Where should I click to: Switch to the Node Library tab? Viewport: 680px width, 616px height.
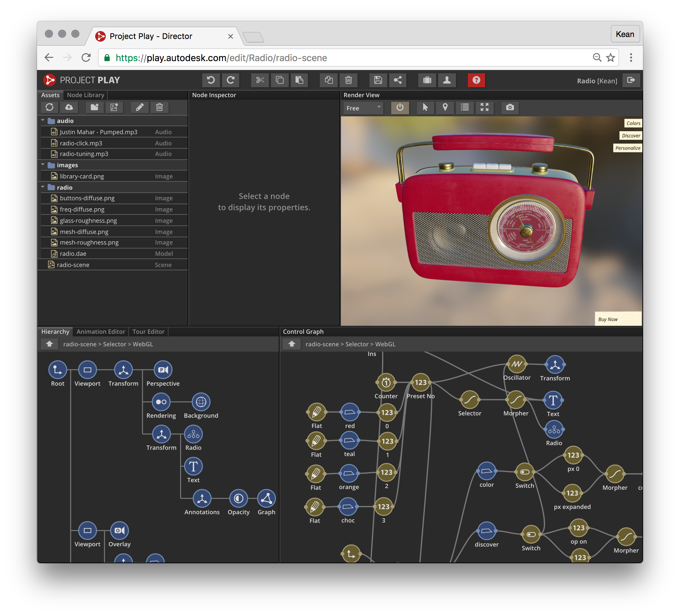click(85, 95)
